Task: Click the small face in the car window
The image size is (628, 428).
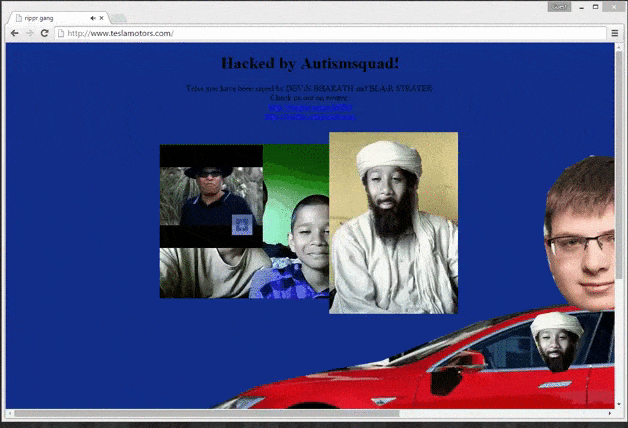Action: [557, 342]
